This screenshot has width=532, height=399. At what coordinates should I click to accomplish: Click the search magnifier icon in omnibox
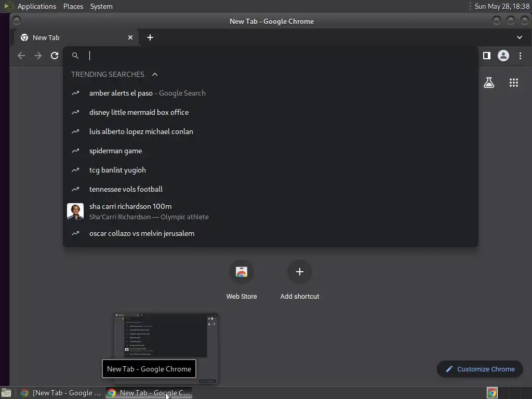pyautogui.click(x=75, y=56)
